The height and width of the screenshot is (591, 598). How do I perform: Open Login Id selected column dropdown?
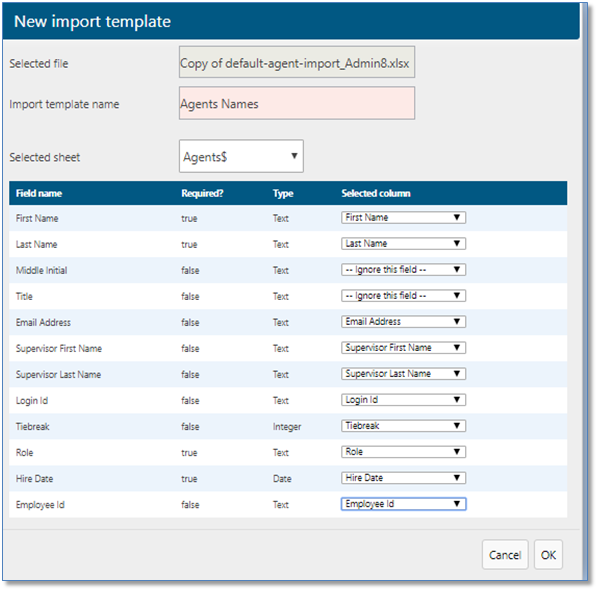pyautogui.click(x=403, y=400)
